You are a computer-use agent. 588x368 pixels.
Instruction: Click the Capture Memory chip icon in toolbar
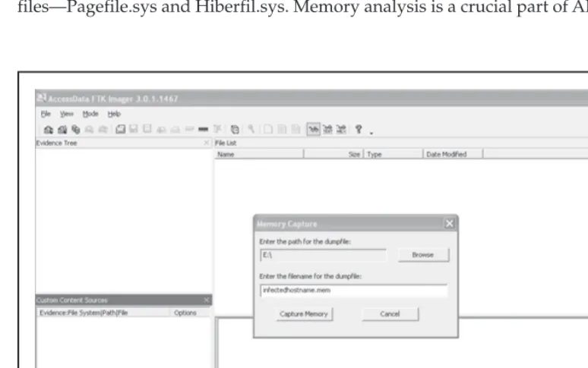tap(204, 130)
